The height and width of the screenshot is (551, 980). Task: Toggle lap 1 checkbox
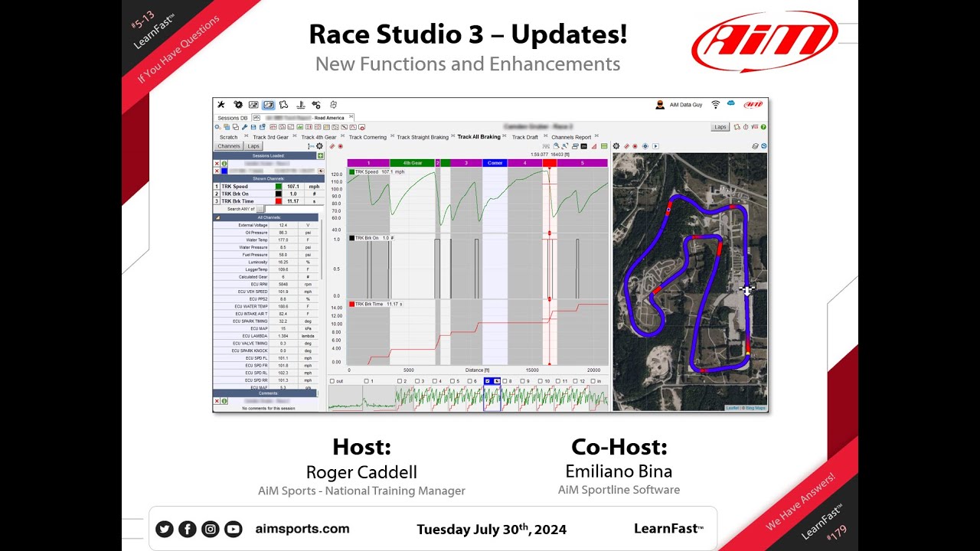[x=367, y=381]
